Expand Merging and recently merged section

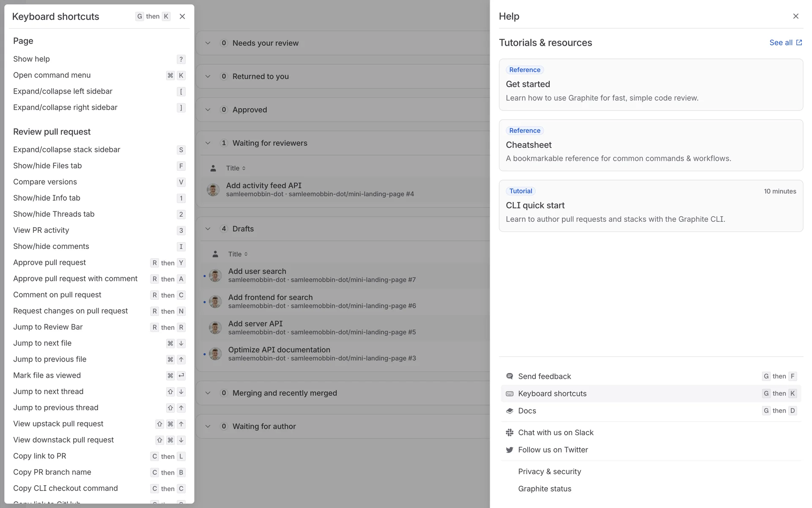point(208,393)
